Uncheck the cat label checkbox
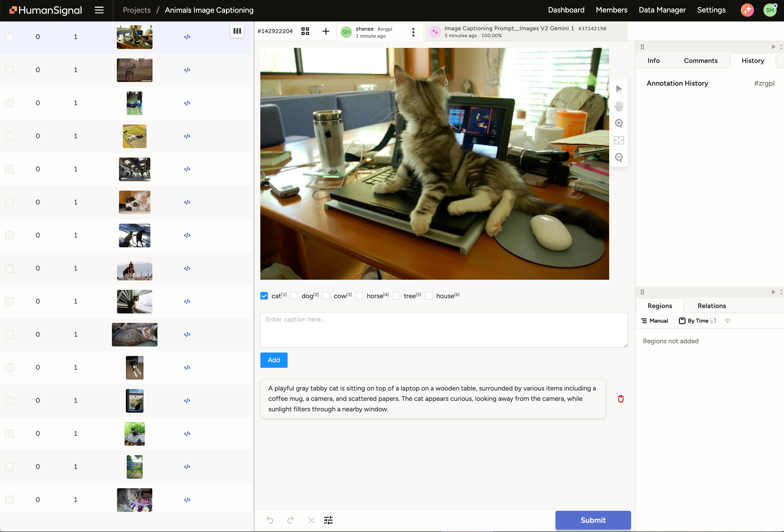 point(264,296)
